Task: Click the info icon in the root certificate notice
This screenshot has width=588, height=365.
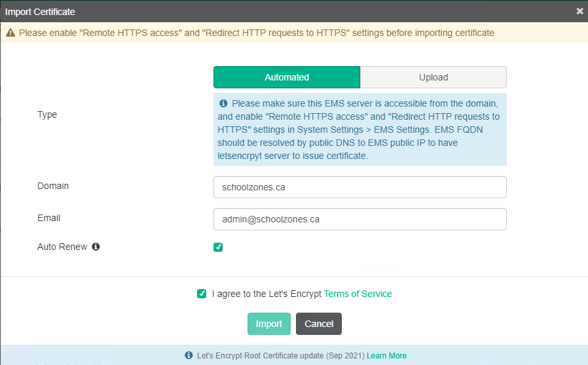Action: click(189, 356)
